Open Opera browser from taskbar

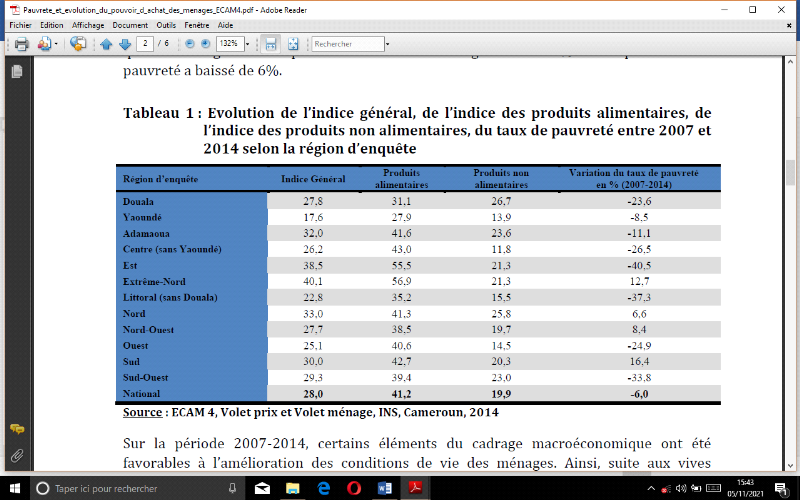tap(354, 488)
